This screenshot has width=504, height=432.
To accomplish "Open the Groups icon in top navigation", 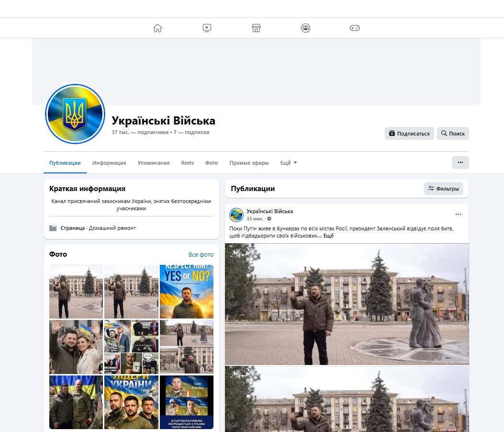I will pyautogui.click(x=305, y=28).
